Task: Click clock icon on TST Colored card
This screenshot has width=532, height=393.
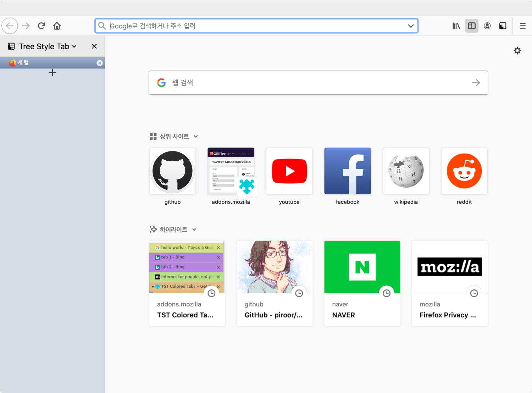Action: pos(211,293)
